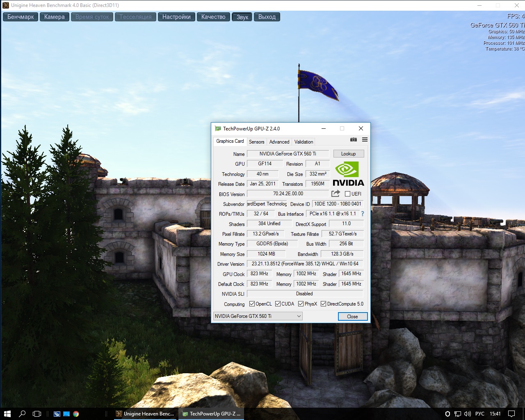This screenshot has width=525, height=420.
Task: Click the Device ID value field
Action: point(338,204)
